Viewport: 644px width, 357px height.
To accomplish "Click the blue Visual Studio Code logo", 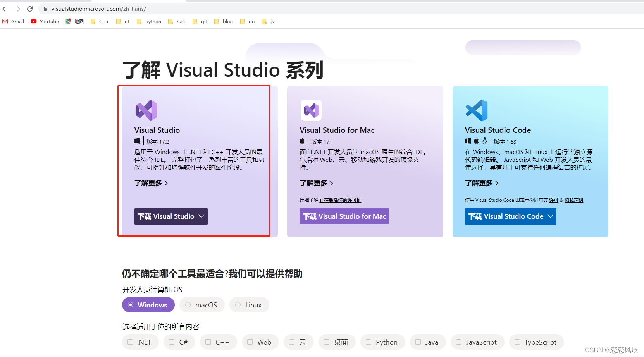I will click(477, 110).
